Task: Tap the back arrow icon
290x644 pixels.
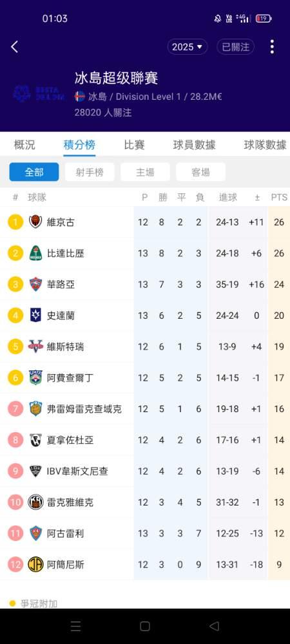Action: (14, 47)
